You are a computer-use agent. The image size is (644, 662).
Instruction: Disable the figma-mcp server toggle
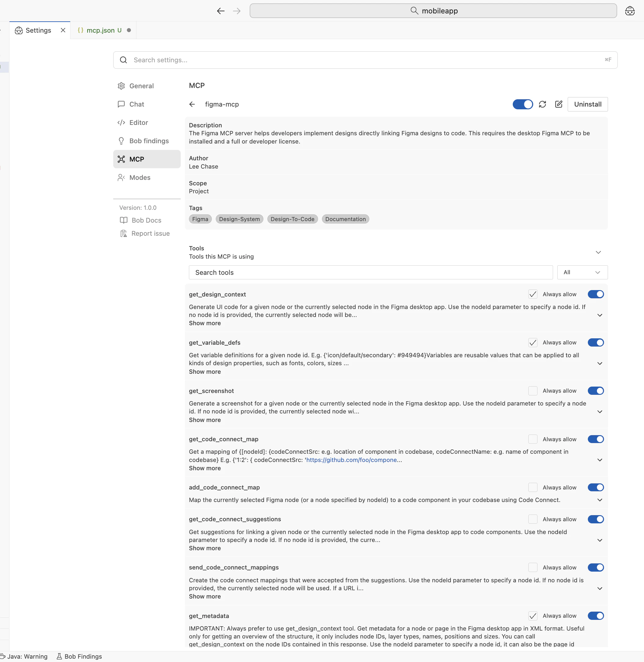(x=523, y=104)
